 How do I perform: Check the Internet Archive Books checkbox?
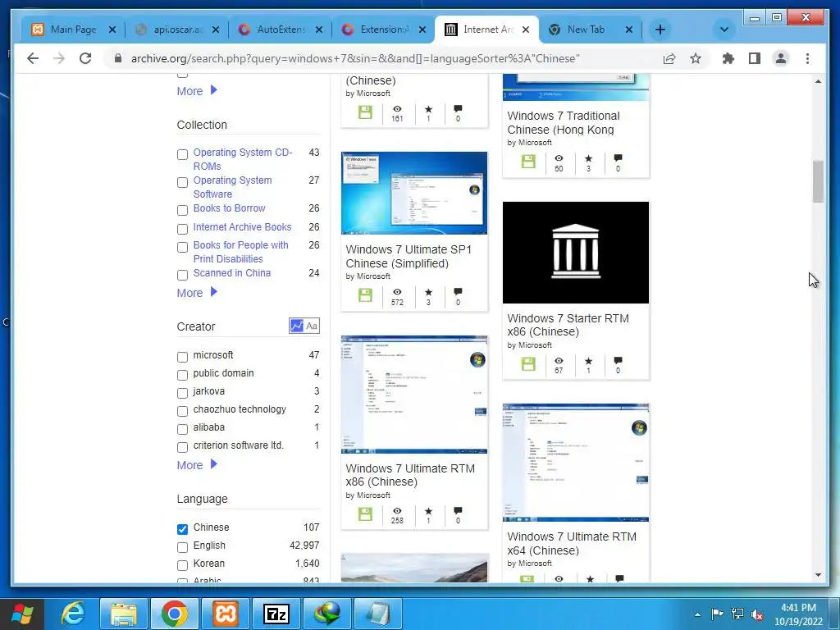(182, 230)
